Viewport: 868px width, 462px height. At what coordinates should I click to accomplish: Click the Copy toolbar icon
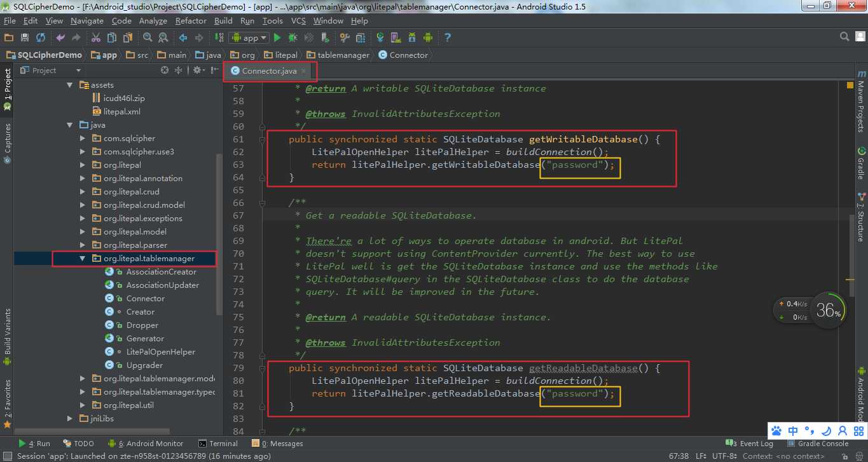(111, 38)
